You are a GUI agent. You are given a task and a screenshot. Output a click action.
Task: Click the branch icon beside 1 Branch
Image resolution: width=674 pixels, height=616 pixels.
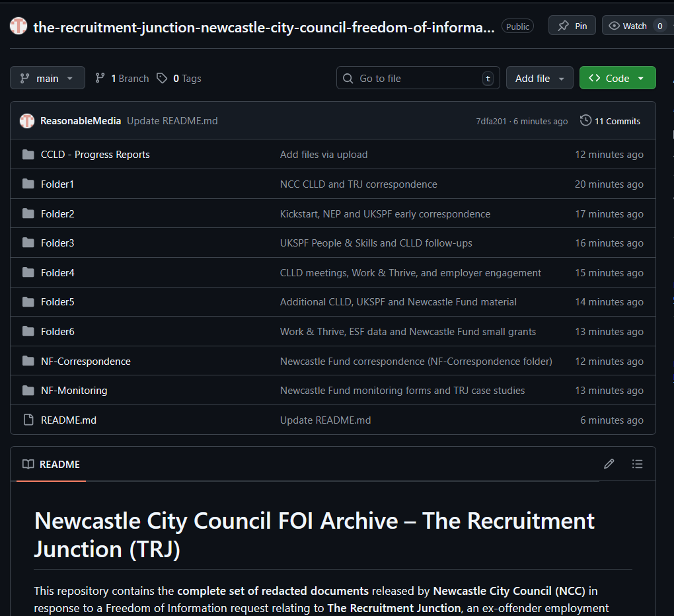(100, 78)
